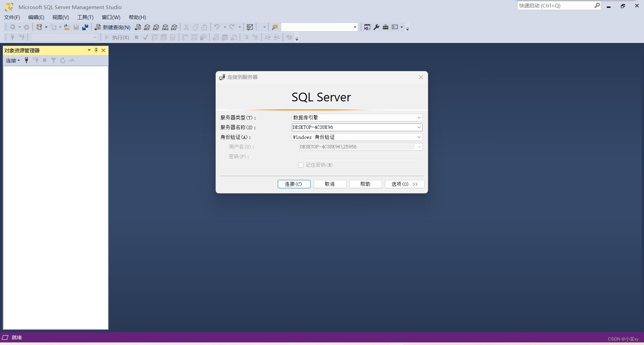Click the Options >> button
Screen dimensions: 644x345
click(x=405, y=184)
